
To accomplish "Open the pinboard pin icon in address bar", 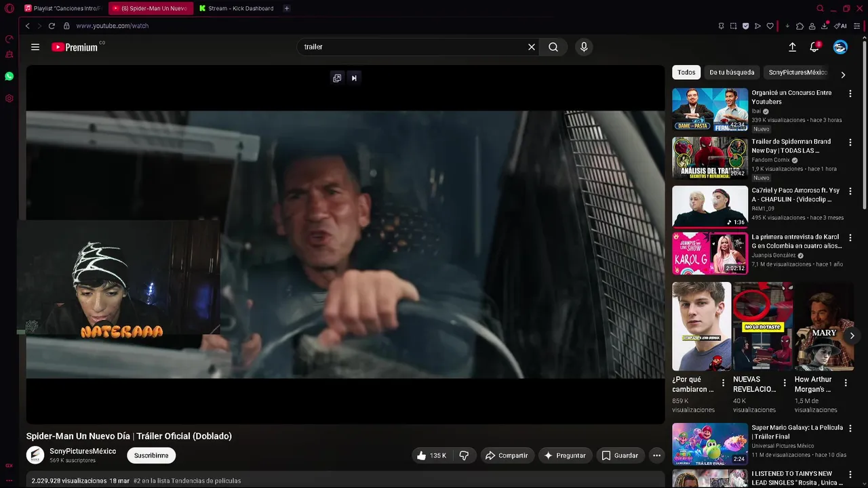I will [x=721, y=26].
